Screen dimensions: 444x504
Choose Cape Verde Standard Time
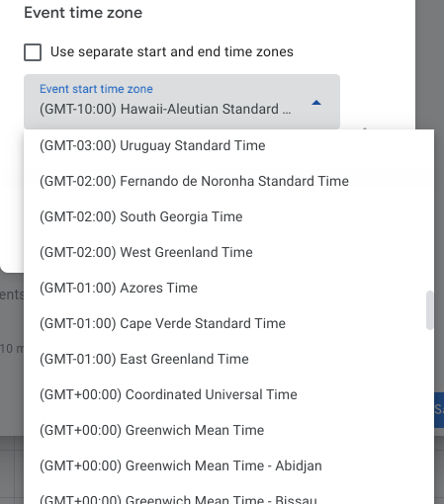[x=228, y=323]
